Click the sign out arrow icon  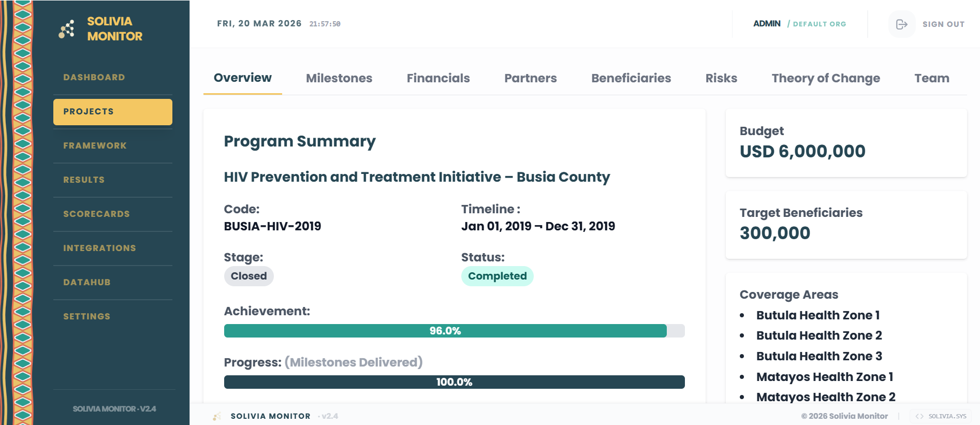pos(901,24)
